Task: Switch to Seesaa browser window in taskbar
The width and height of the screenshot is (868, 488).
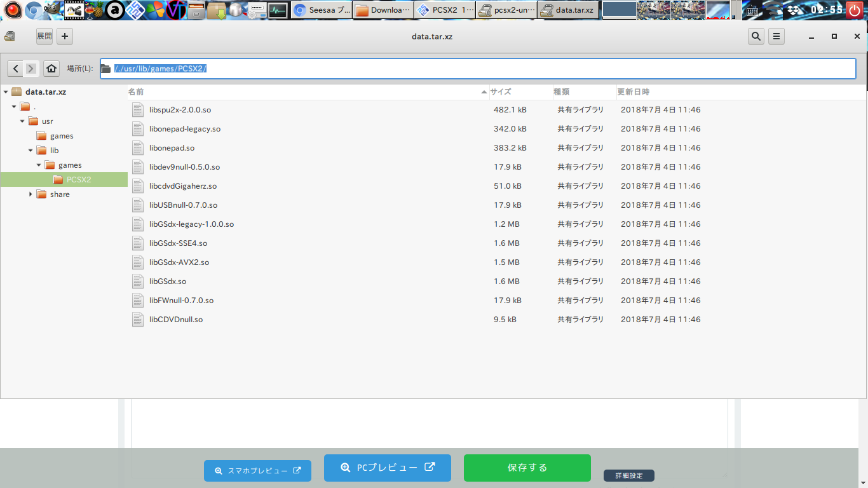Action: 322,10
